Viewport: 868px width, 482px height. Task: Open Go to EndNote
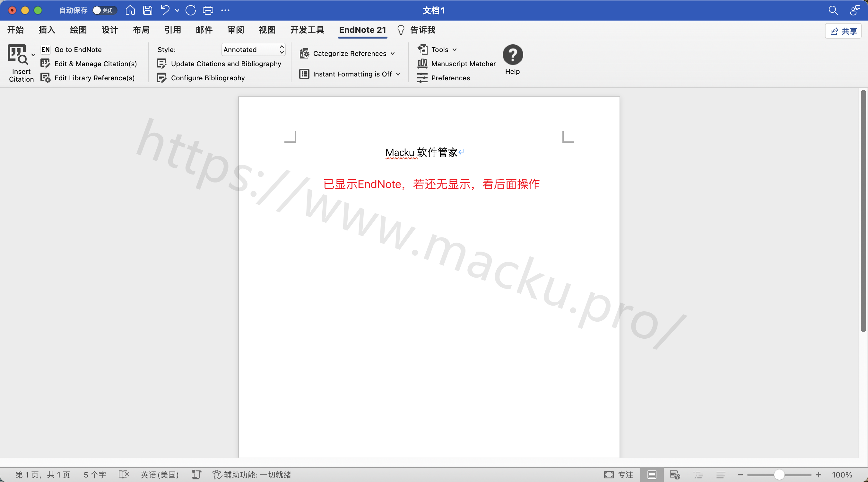[x=72, y=49]
